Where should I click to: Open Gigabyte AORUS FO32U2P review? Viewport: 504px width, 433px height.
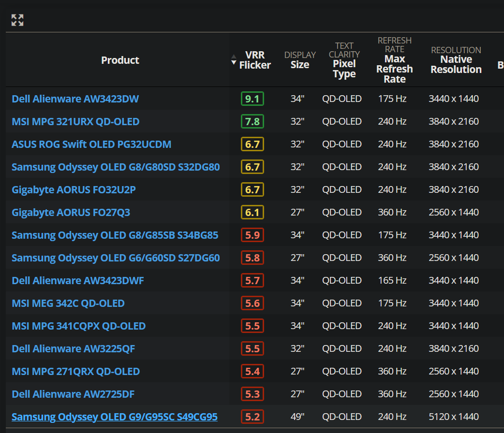coord(74,189)
